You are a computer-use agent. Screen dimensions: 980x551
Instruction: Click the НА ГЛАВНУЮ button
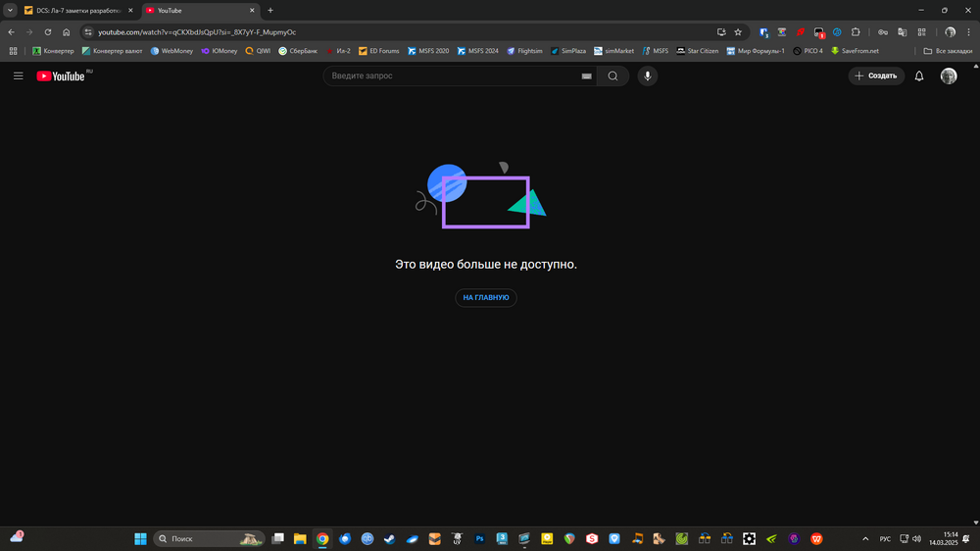click(486, 298)
